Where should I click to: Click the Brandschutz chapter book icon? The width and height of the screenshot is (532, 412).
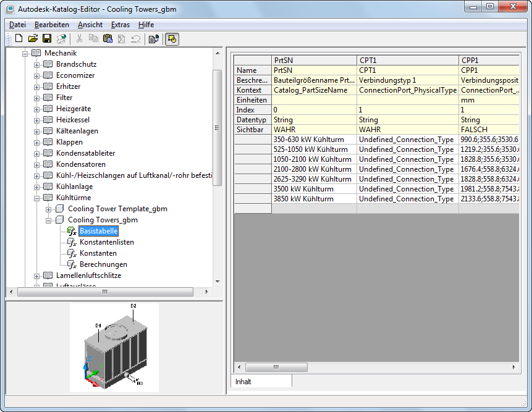(x=48, y=64)
